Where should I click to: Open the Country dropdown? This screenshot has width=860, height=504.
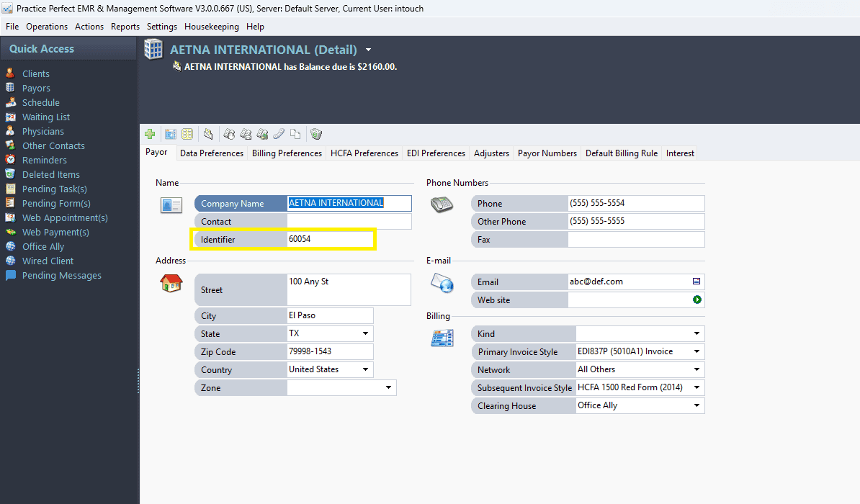coord(365,369)
